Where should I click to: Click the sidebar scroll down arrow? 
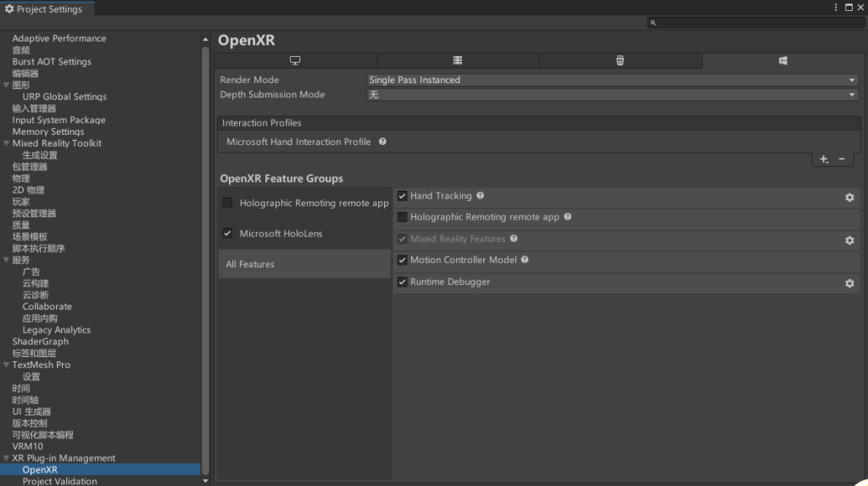coord(205,480)
